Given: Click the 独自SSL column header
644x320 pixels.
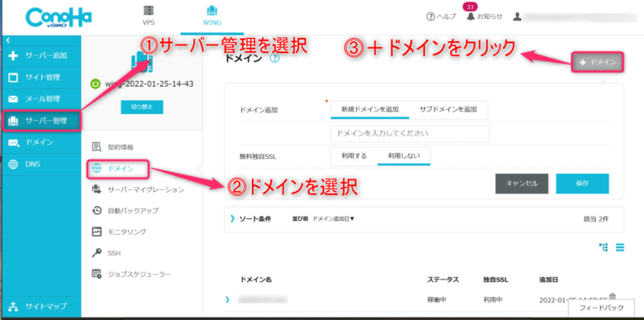Looking at the screenshot, I should tap(495, 279).
